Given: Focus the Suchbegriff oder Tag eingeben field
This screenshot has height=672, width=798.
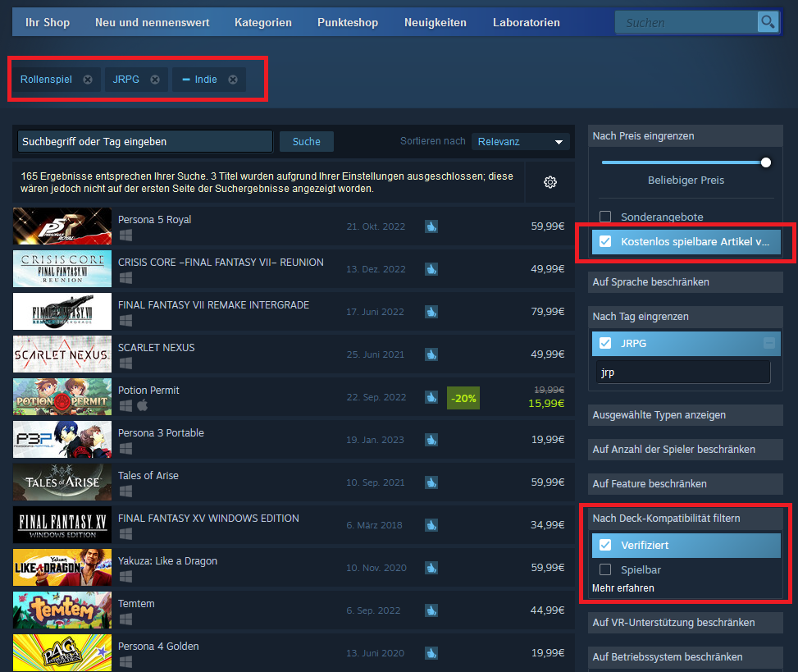Looking at the screenshot, I should click(145, 141).
